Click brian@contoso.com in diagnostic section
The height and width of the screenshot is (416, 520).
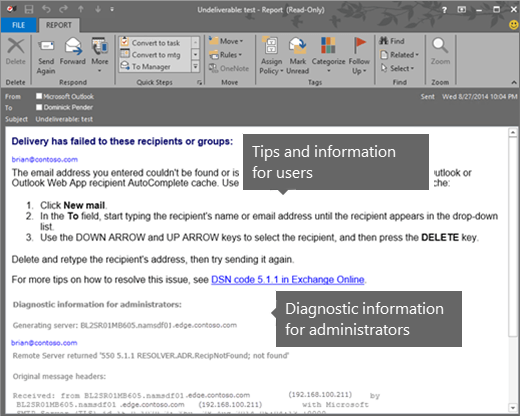[44, 343]
